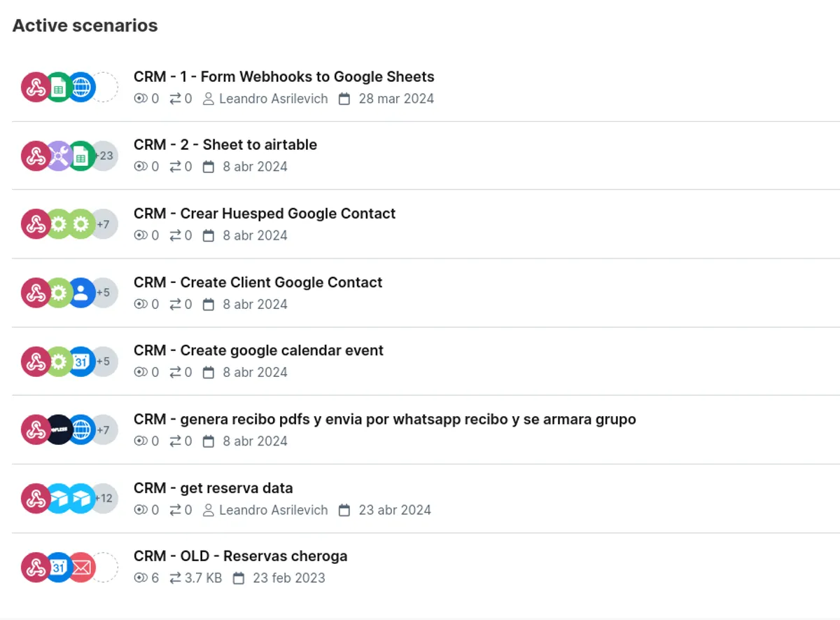Open the Tools icon in Sheet to airtable

tap(58, 156)
